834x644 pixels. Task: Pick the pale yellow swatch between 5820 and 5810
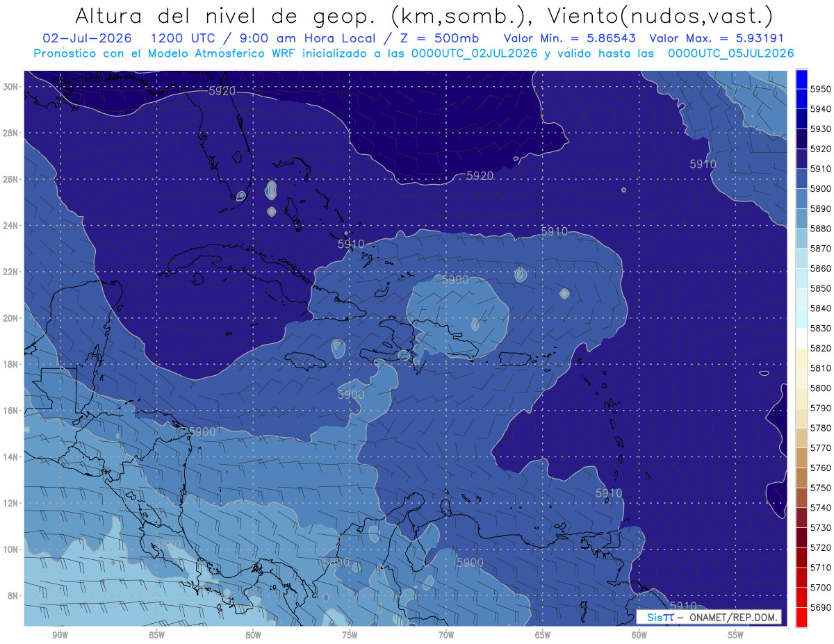coord(801,358)
